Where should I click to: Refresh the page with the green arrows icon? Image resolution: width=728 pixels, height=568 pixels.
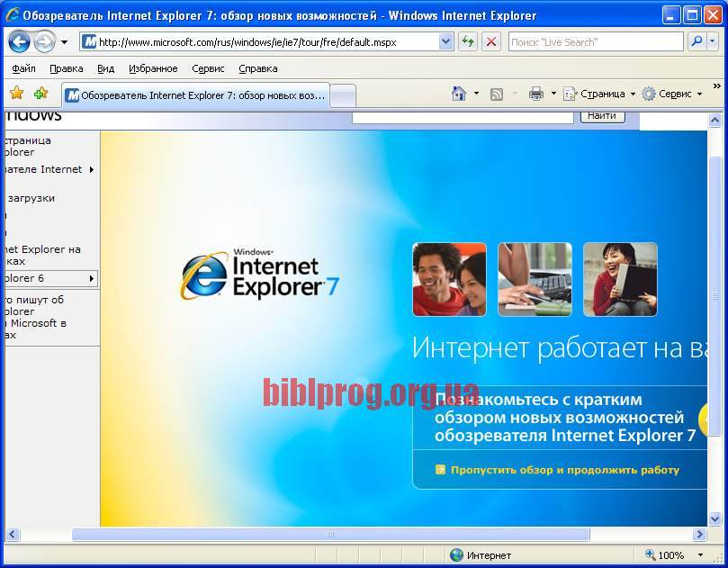tap(468, 42)
